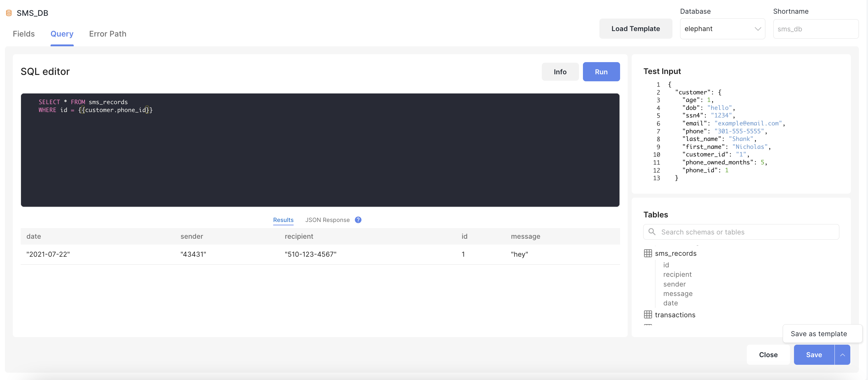868x380 pixels.
Task: Expand the transactions table entry
Action: tap(675, 315)
